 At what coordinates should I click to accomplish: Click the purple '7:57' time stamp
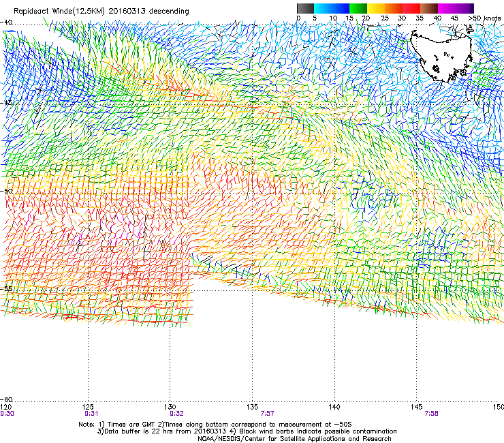[267, 414]
